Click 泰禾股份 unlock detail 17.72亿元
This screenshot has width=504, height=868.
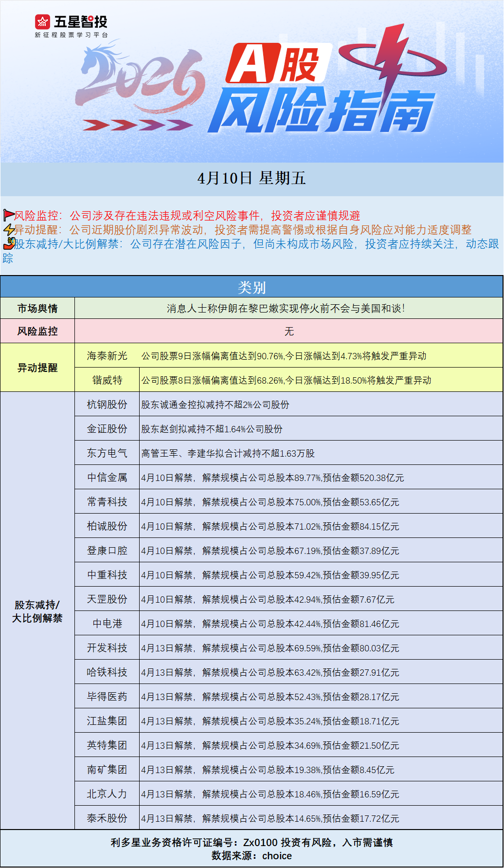(x=270, y=818)
